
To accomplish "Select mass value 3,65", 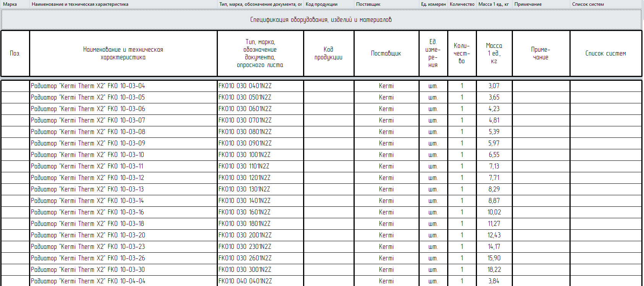I will point(494,97).
